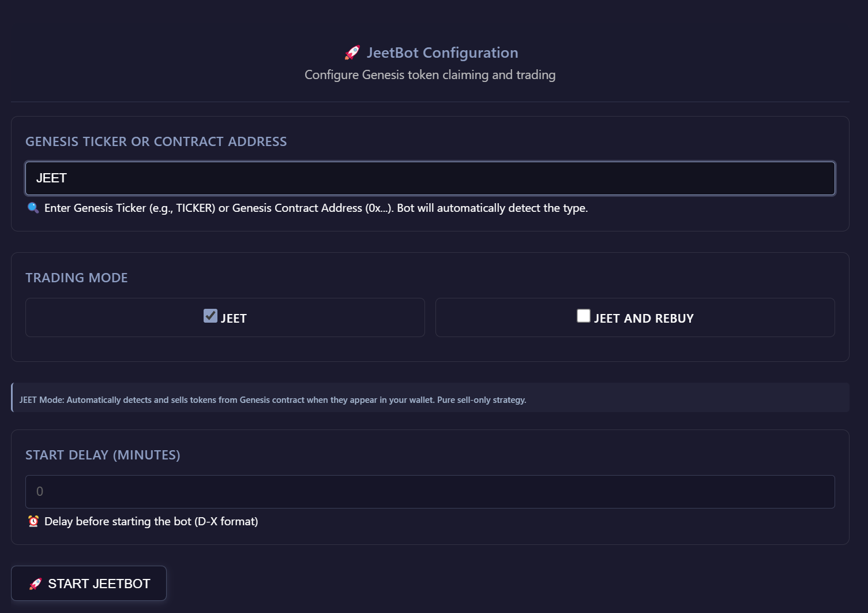
Task: Enable the JEET AND REBUY checkbox
Action: [584, 316]
